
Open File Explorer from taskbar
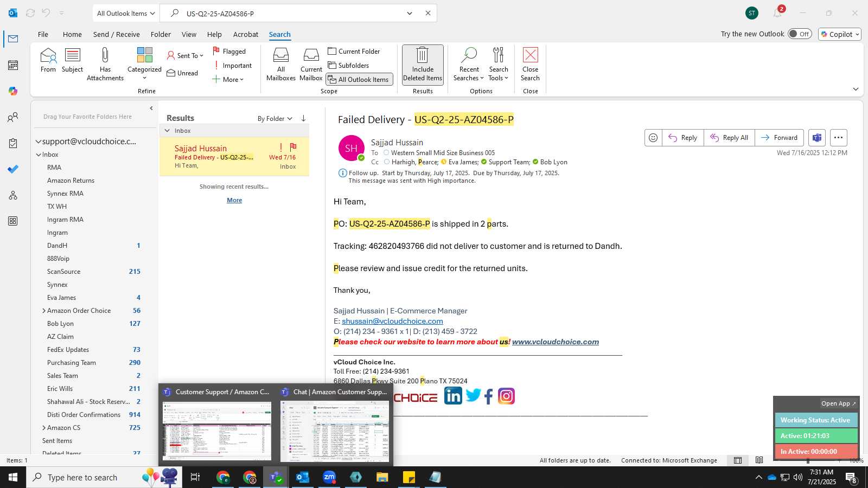(x=382, y=477)
